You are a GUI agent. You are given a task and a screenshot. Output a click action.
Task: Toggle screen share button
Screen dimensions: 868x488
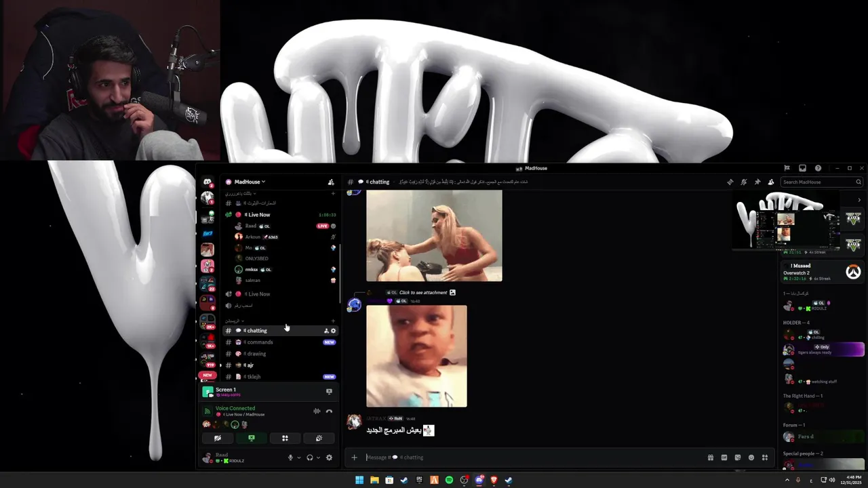[252, 438]
